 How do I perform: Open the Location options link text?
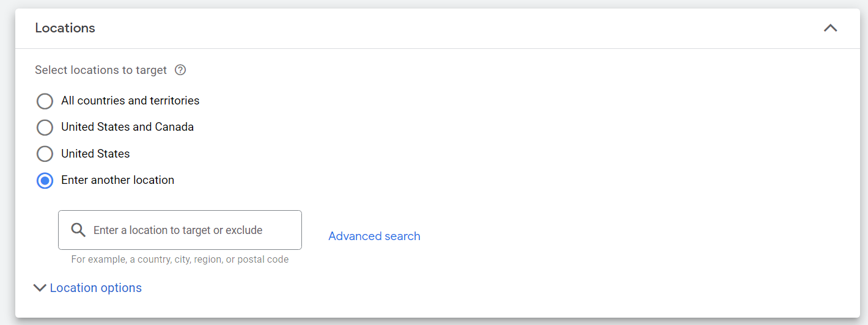pyautogui.click(x=96, y=288)
